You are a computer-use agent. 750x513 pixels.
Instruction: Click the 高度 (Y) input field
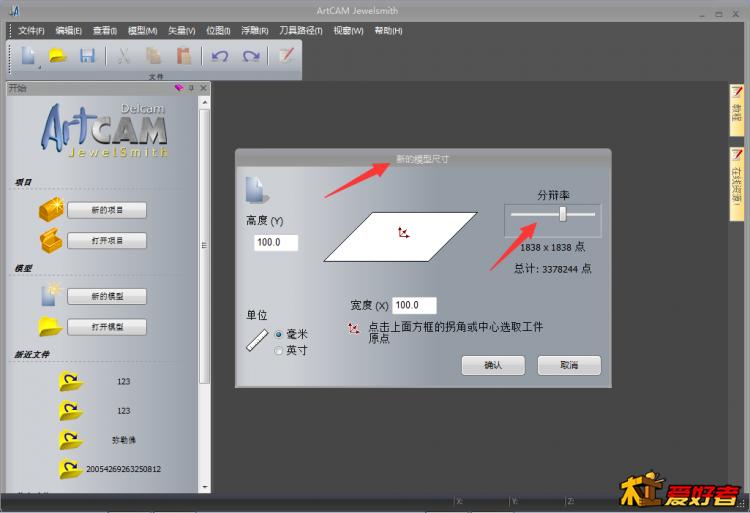(x=276, y=242)
